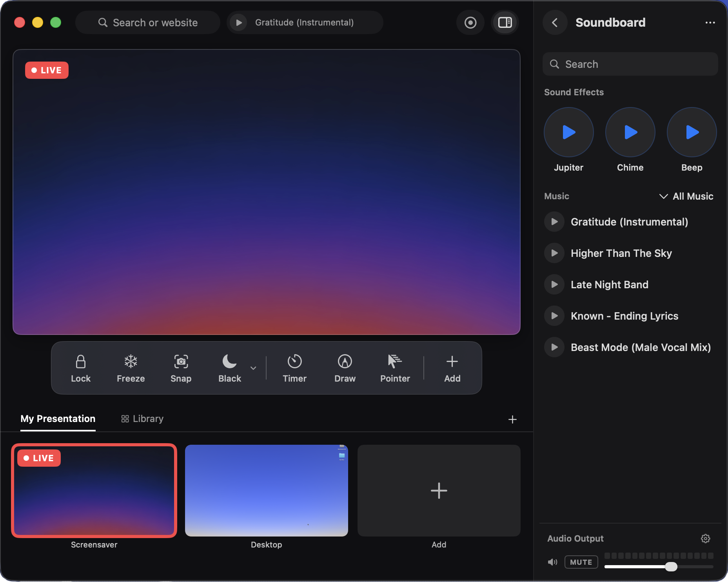Select Late Night Band title
The image size is (728, 582).
tap(610, 285)
